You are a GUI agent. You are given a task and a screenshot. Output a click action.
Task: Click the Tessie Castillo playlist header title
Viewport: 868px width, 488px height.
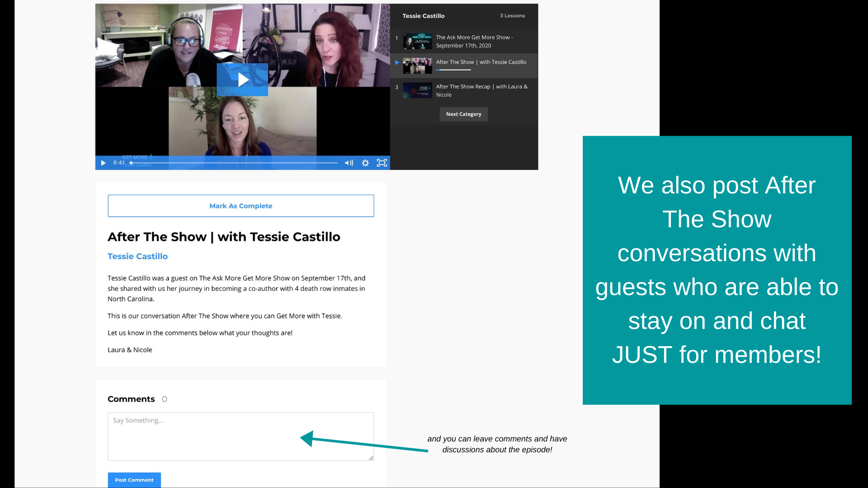(423, 16)
